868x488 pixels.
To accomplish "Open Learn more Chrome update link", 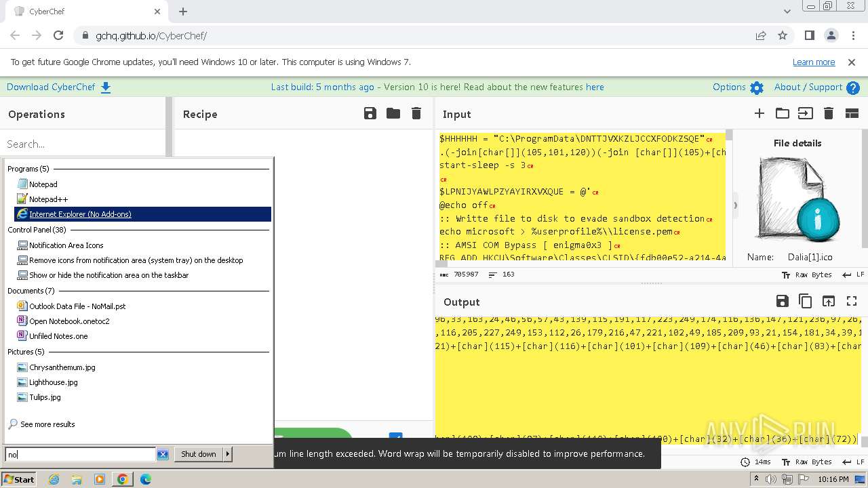I will pyautogui.click(x=814, y=62).
